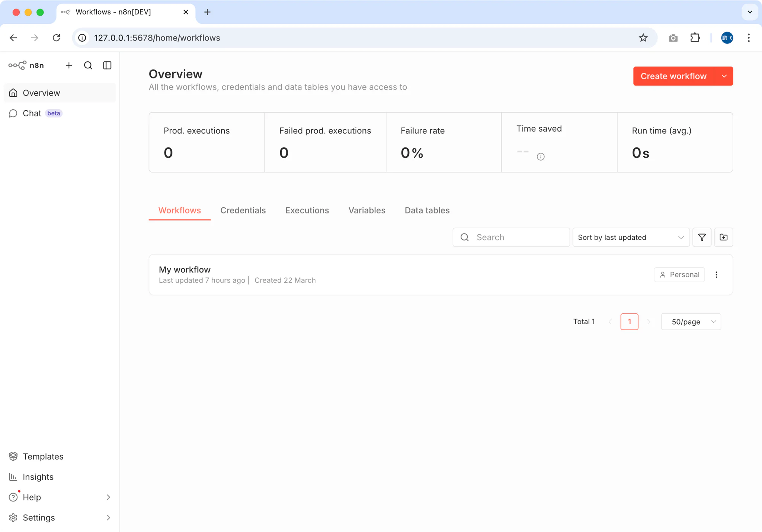Open Create workflow dropdown arrow
Viewport: 762px width, 532px height.
[724, 76]
